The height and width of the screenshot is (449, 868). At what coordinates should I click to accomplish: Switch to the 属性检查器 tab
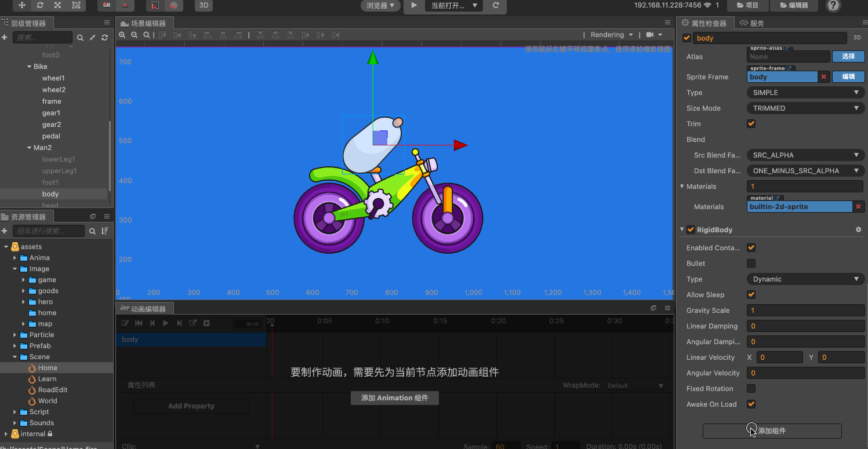coord(704,23)
